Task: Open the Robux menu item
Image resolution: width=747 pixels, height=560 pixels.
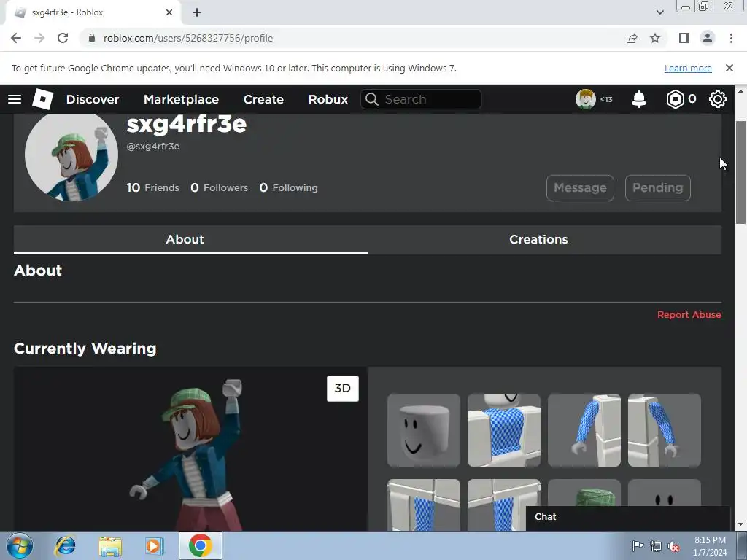Action: pos(328,99)
